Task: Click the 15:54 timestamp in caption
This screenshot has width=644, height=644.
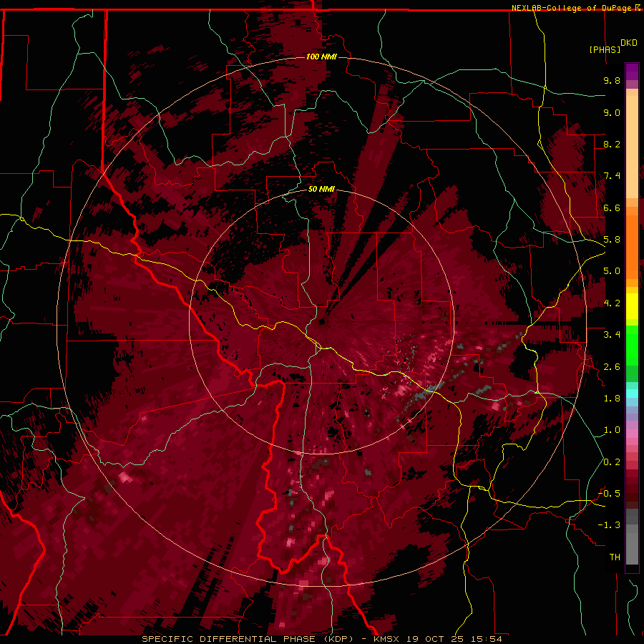Action: 487,639
